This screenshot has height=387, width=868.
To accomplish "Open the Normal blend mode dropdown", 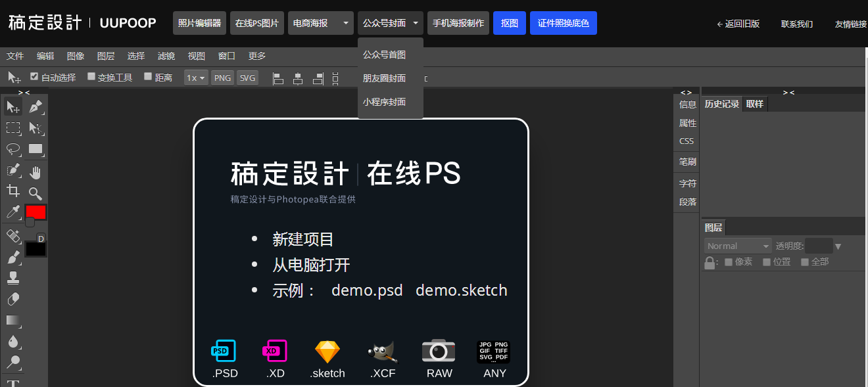I will (738, 246).
